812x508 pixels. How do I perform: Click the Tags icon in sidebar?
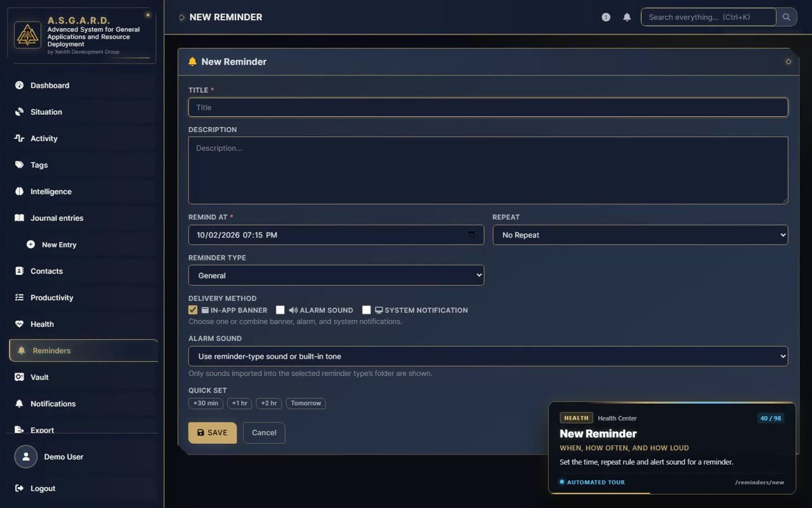19,165
